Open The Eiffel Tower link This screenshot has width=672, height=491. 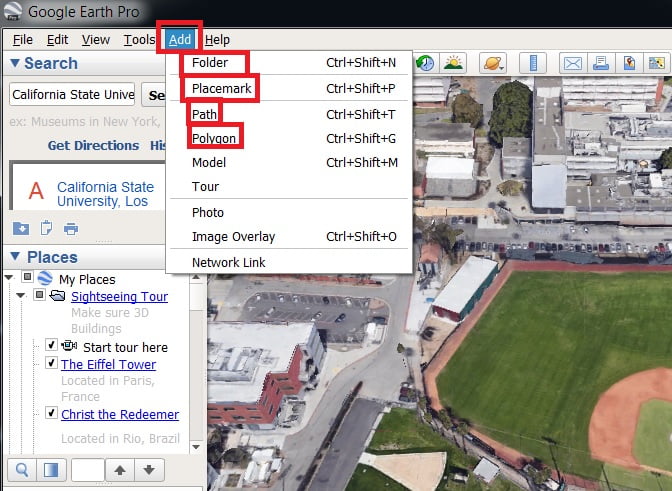pyautogui.click(x=108, y=364)
